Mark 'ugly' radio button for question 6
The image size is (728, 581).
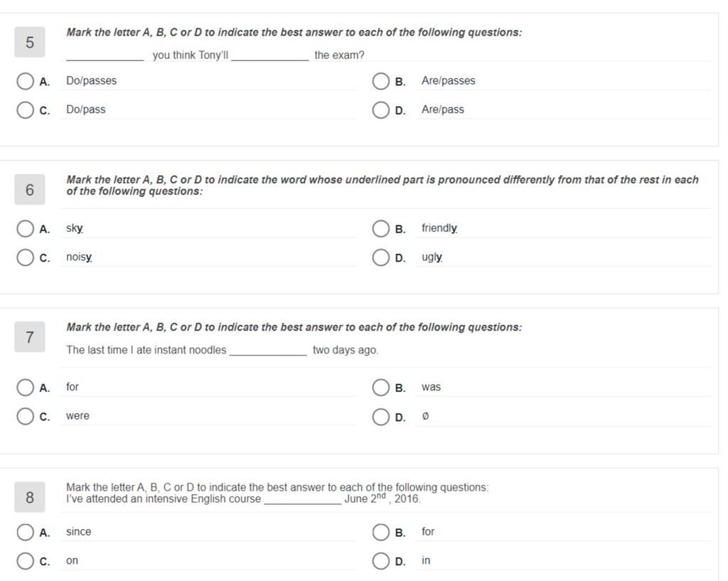coord(381,257)
